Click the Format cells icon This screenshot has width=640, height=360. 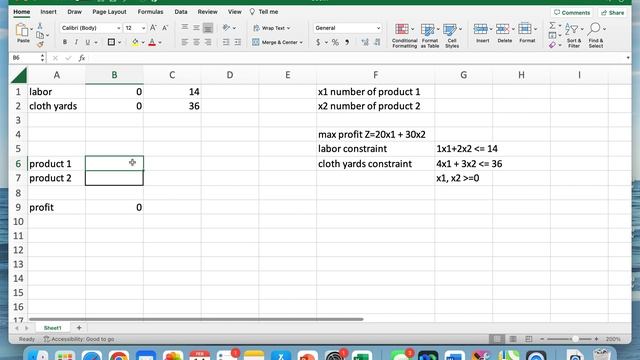tap(525, 29)
